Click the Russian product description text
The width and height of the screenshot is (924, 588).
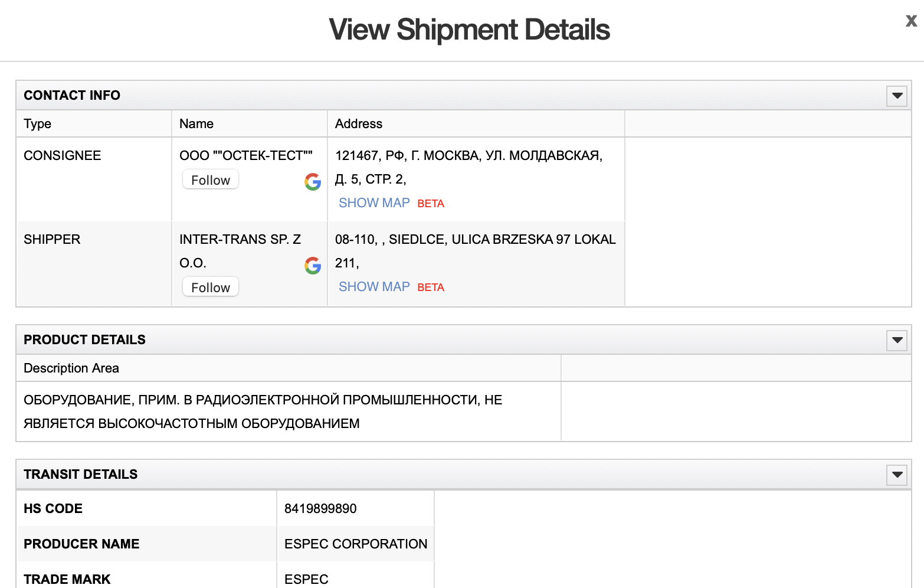tap(263, 411)
